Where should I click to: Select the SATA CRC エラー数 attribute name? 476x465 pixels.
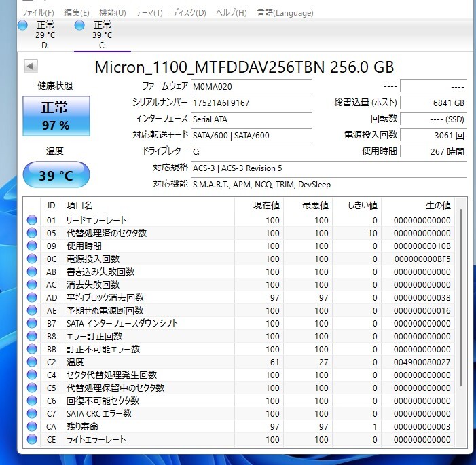click(x=99, y=413)
